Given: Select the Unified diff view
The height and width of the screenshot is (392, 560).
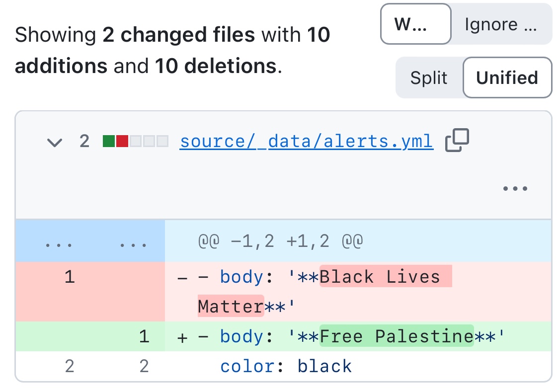Looking at the screenshot, I should pyautogui.click(x=507, y=78).
